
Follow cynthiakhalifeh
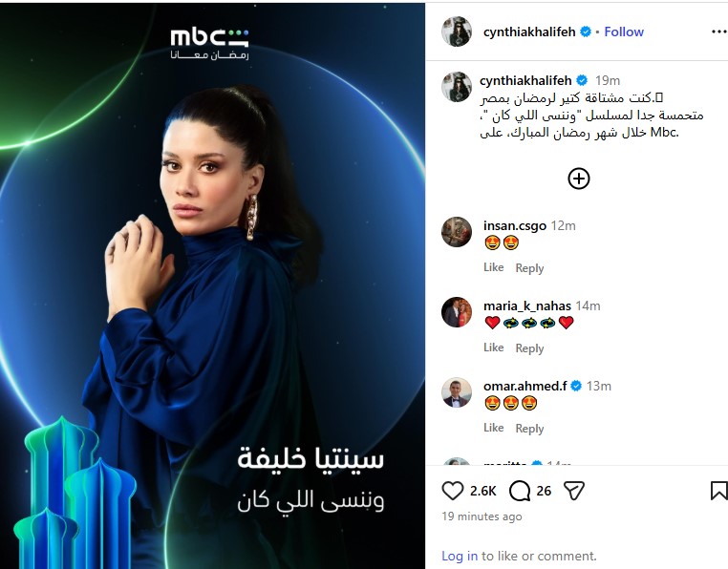pos(624,32)
